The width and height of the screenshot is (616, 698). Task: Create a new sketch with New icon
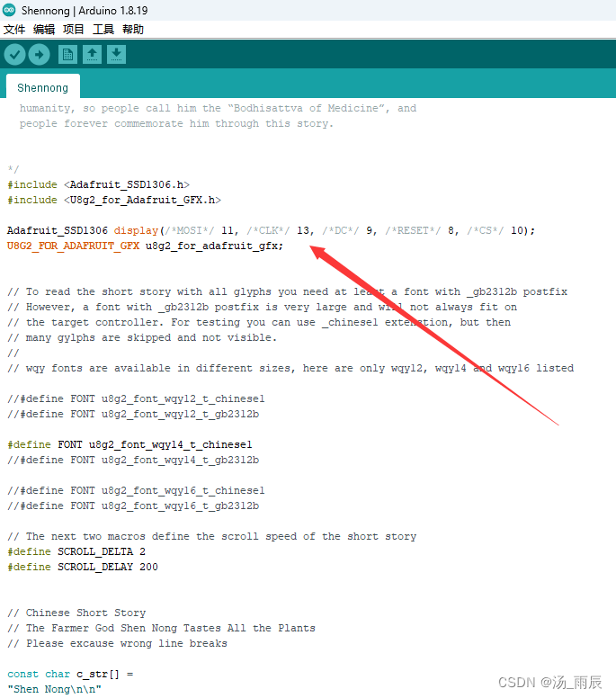(x=67, y=55)
